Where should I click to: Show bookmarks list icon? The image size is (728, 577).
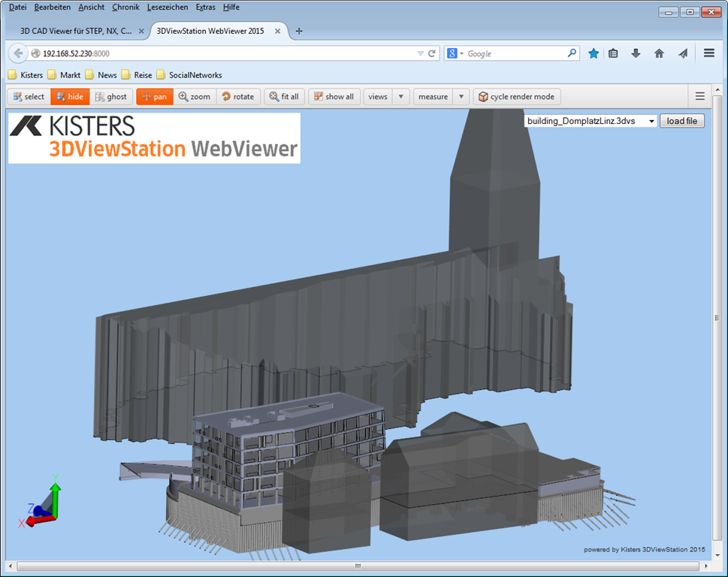pos(613,53)
